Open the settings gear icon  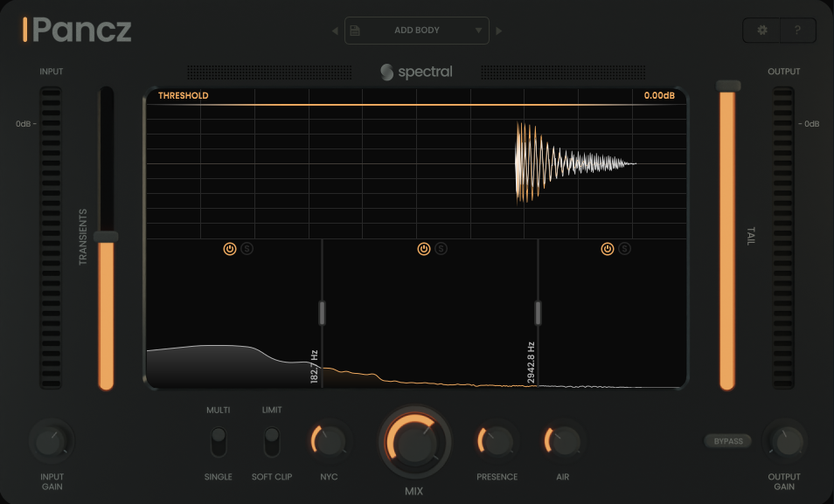tap(762, 31)
